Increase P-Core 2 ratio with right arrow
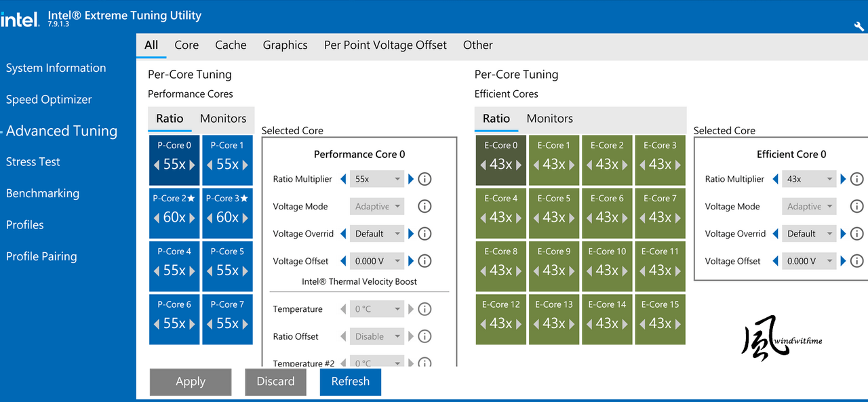 tap(193, 218)
